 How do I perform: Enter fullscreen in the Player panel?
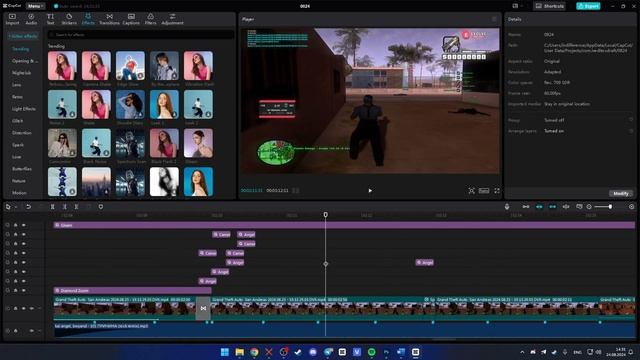coord(497,191)
